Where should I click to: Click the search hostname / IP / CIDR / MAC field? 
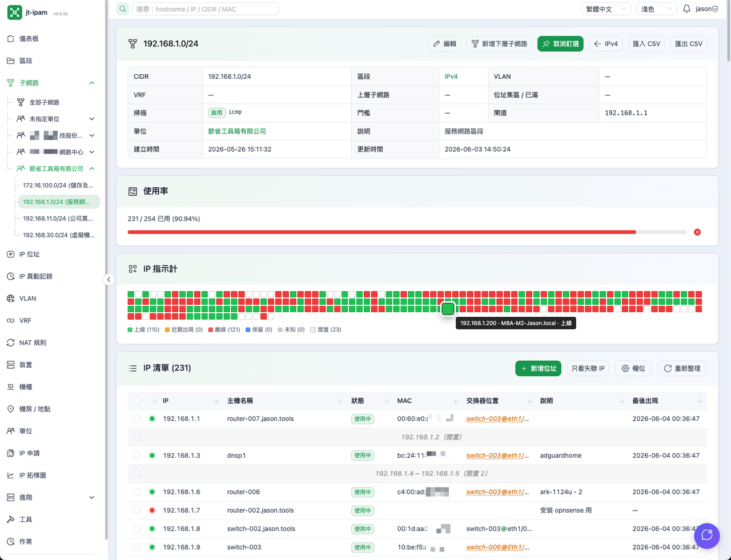tap(206, 9)
